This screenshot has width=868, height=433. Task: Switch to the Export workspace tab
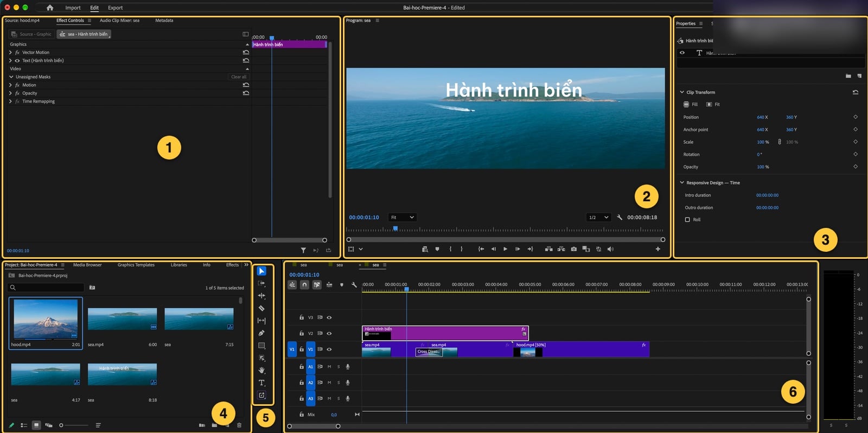coord(115,8)
